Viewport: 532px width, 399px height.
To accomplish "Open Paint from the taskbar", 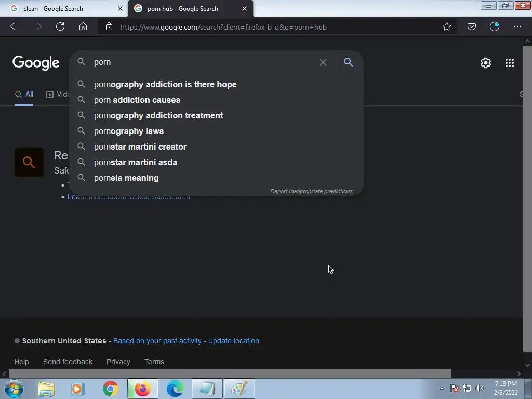I will [x=239, y=389].
